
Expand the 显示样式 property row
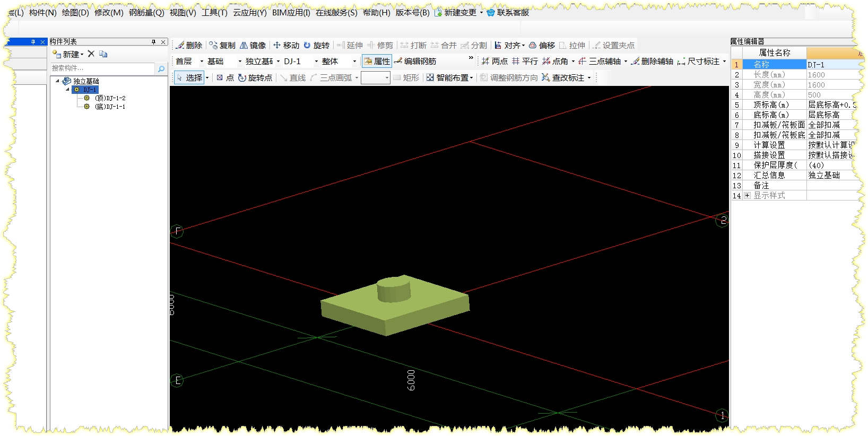(747, 196)
